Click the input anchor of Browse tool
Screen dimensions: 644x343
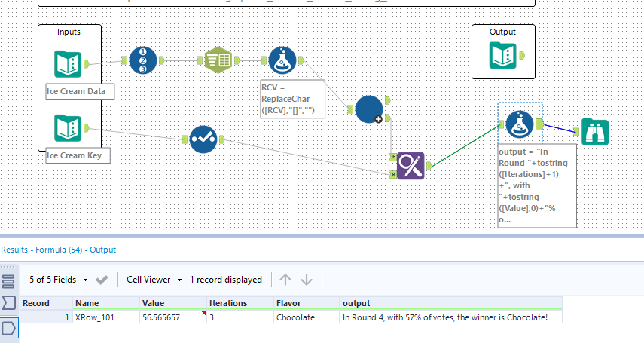577,132
